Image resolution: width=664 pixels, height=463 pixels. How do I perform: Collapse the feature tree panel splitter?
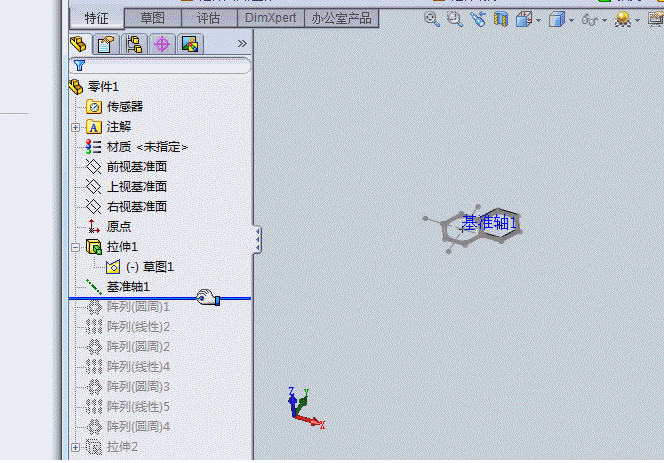[257, 239]
